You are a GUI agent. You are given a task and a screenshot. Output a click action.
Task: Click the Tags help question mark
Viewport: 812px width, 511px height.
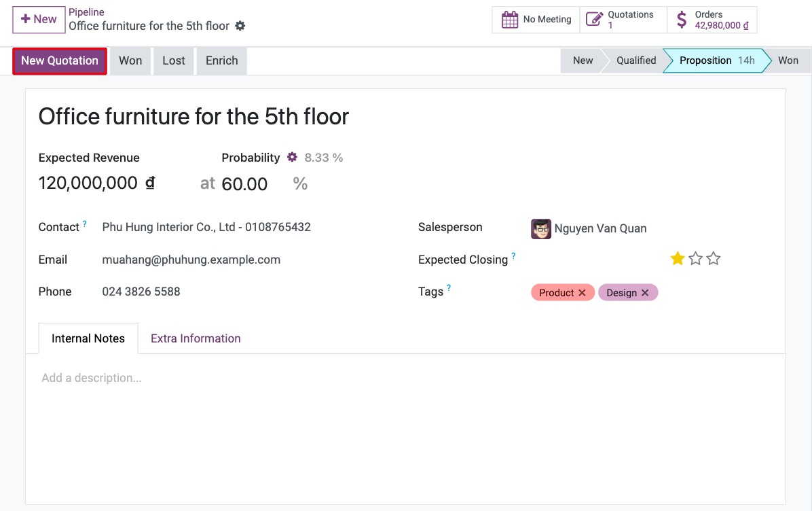(449, 287)
